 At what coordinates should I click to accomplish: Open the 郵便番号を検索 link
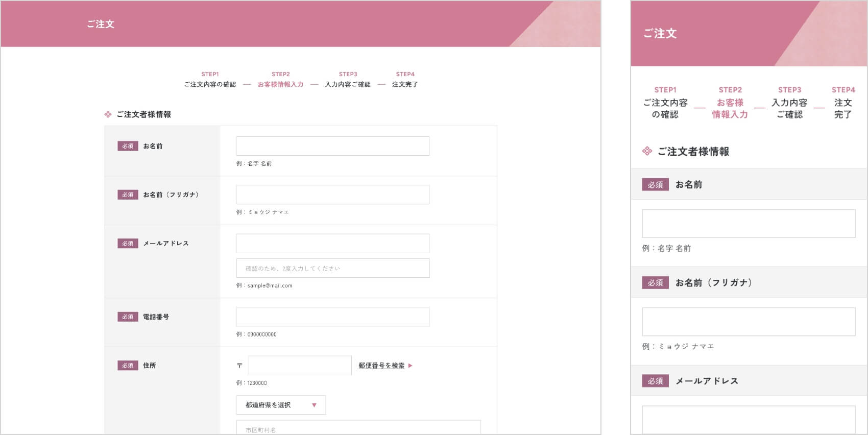click(381, 366)
